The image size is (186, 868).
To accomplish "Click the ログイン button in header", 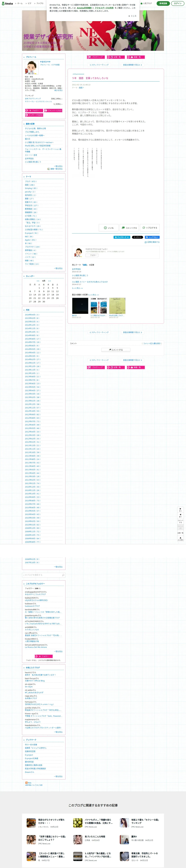I will tap(178, 3).
